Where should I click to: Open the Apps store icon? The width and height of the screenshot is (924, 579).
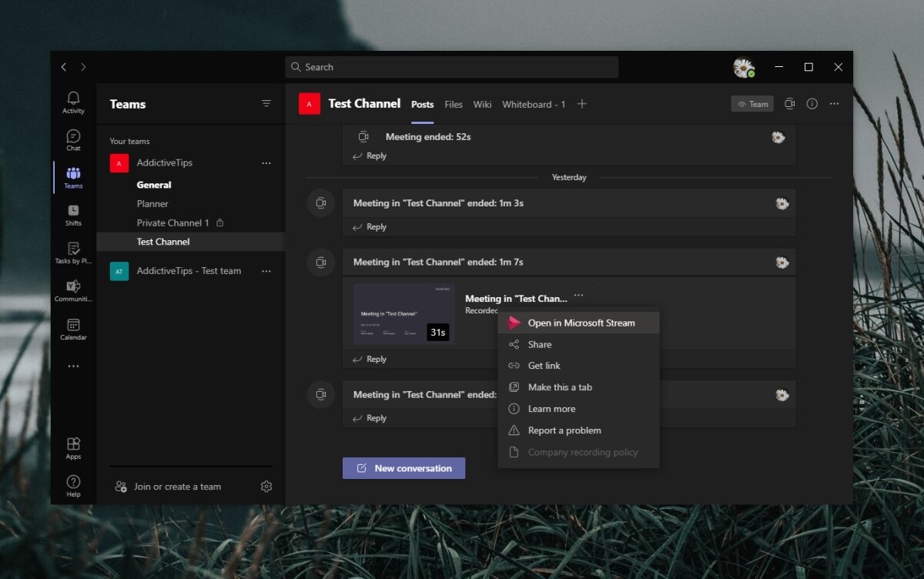(73, 447)
